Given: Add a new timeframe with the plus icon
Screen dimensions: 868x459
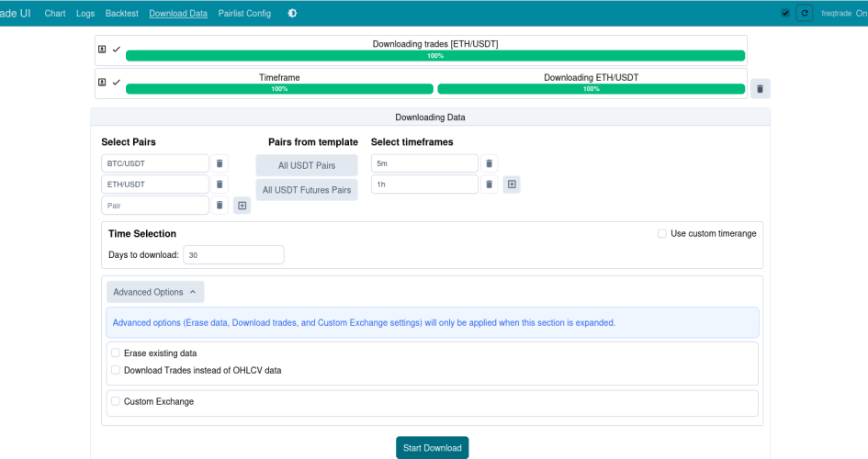Looking at the screenshot, I should click(512, 185).
